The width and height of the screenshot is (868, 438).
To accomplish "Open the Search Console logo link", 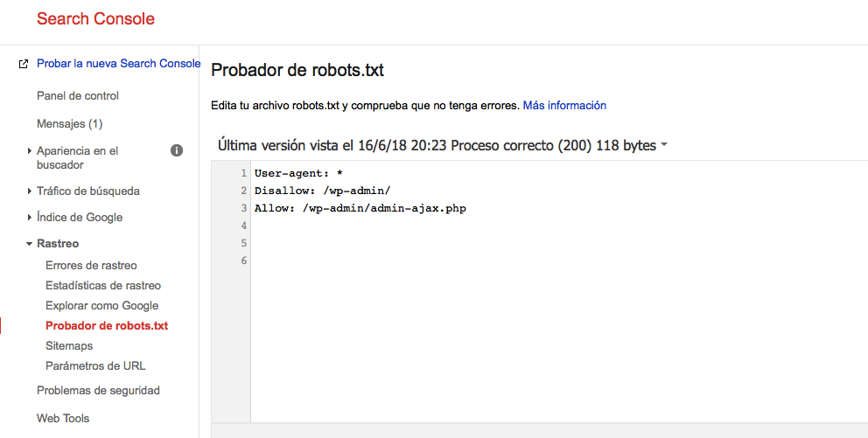I will point(95,18).
